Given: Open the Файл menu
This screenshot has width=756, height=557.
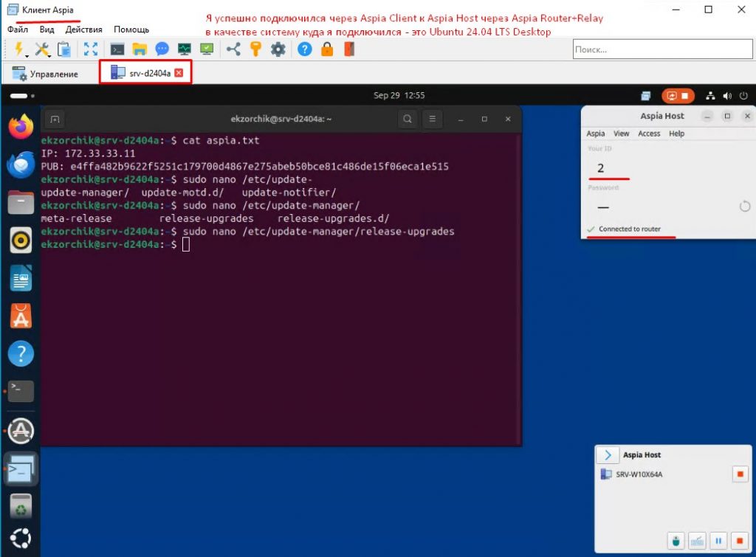Looking at the screenshot, I should coord(18,30).
